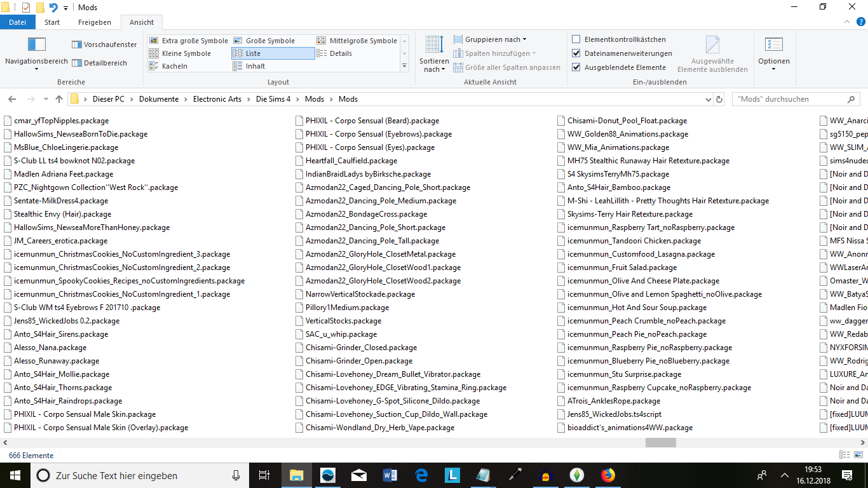
Task: Click the horizontal scrollbar thumb
Action: (x=661, y=443)
